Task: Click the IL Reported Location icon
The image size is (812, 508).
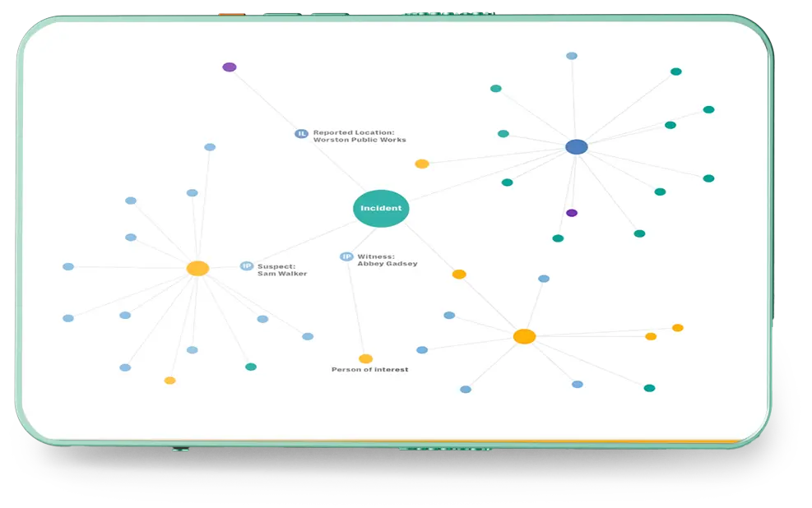Action: coord(301,134)
